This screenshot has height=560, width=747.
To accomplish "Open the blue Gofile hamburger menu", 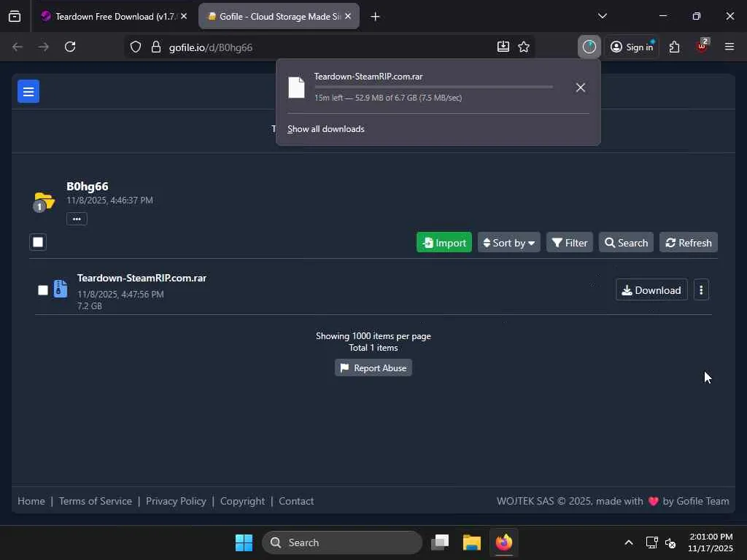I will click(28, 91).
